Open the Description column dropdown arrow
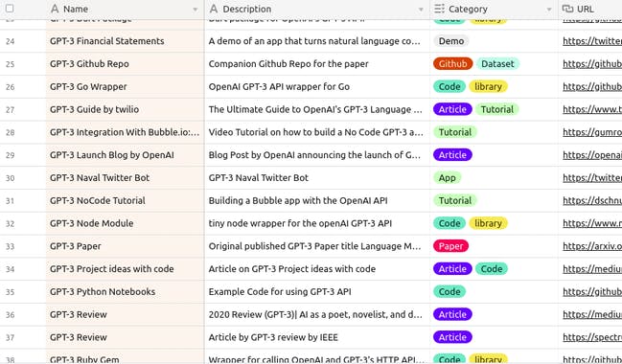This screenshot has width=622, height=364. (421, 10)
